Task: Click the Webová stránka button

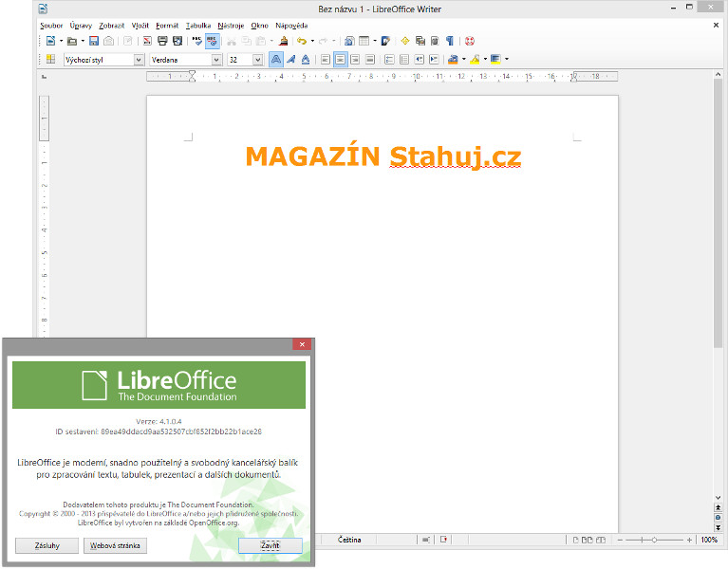Action: click(x=115, y=546)
